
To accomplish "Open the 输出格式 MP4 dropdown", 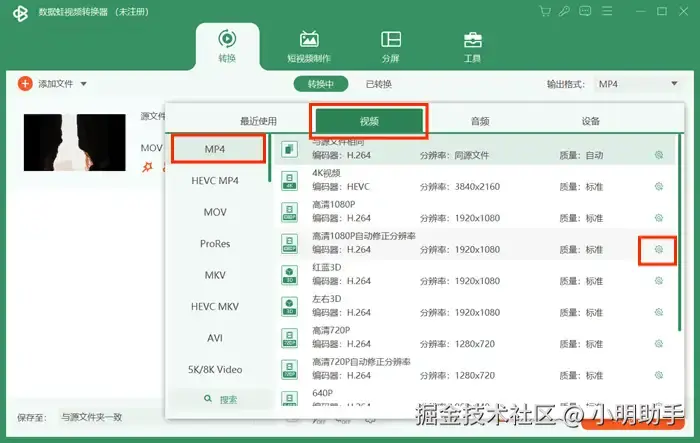I will tap(638, 84).
